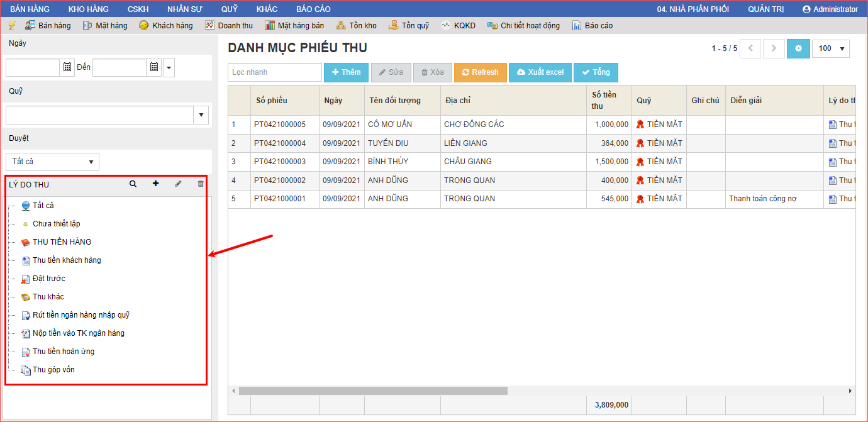Expand the Quỹ dropdown filter
Viewport: 868px width, 422px height.
[201, 115]
